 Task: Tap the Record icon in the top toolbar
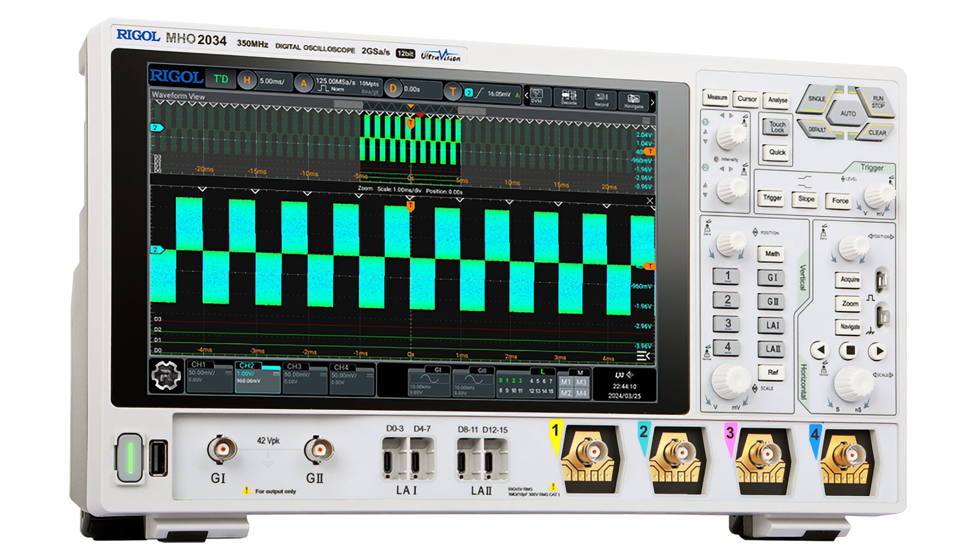coord(601,100)
